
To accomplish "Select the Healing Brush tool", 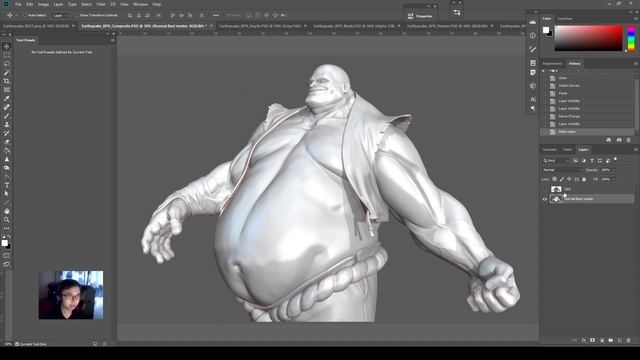I will pyautogui.click(x=7, y=107).
